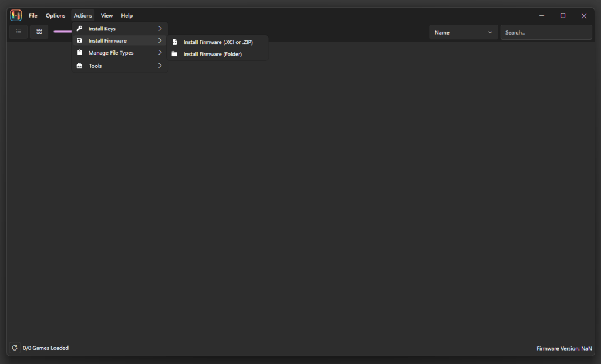The width and height of the screenshot is (601, 364).
Task: Open the Help menu
Action: [126, 15]
